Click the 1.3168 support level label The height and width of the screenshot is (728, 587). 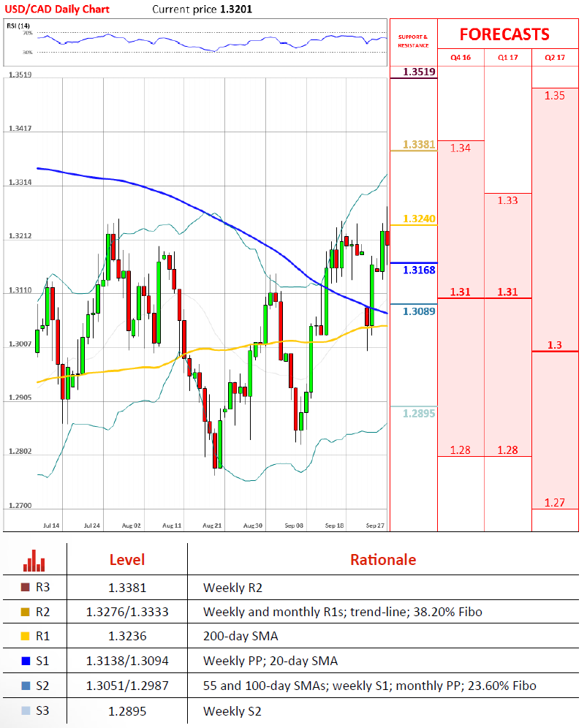coord(419,270)
